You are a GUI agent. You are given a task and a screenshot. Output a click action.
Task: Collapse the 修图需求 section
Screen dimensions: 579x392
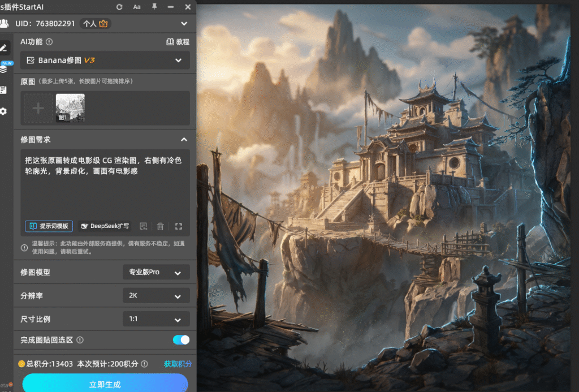(184, 140)
